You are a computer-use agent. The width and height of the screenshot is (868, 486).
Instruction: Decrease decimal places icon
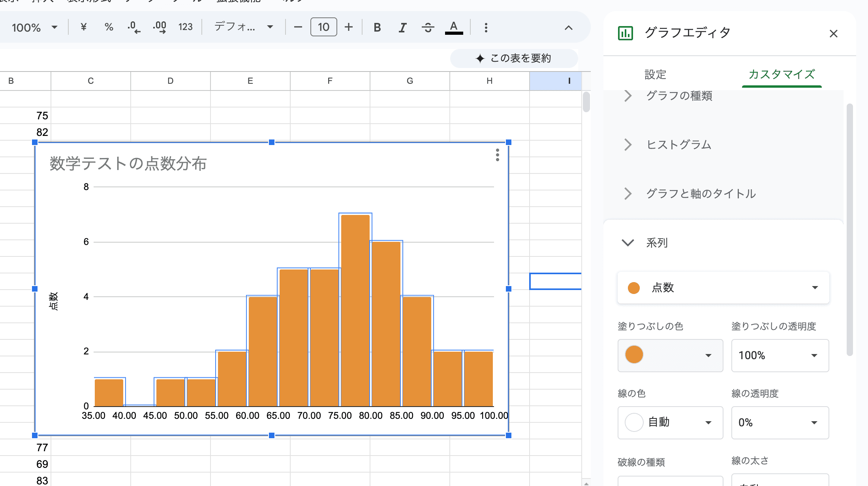[134, 27]
